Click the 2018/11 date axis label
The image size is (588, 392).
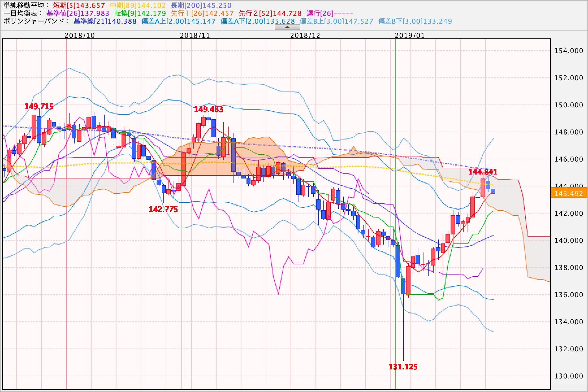[195, 35]
